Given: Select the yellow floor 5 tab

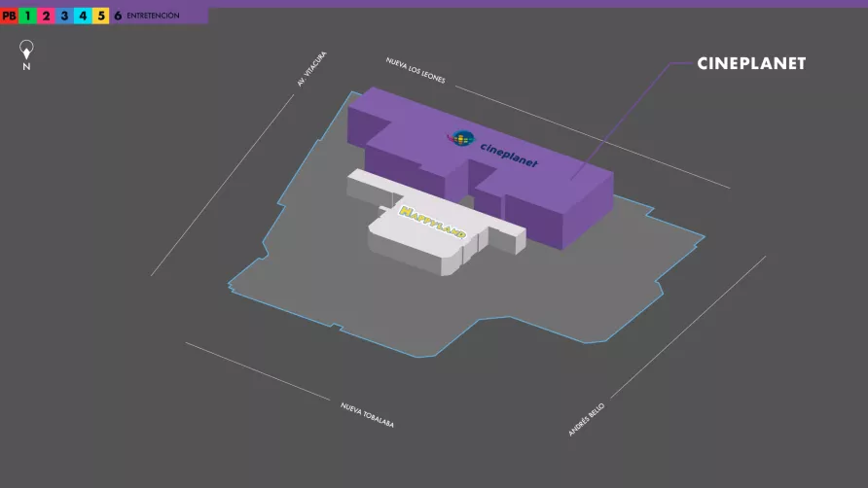Looking at the screenshot, I should click(101, 16).
